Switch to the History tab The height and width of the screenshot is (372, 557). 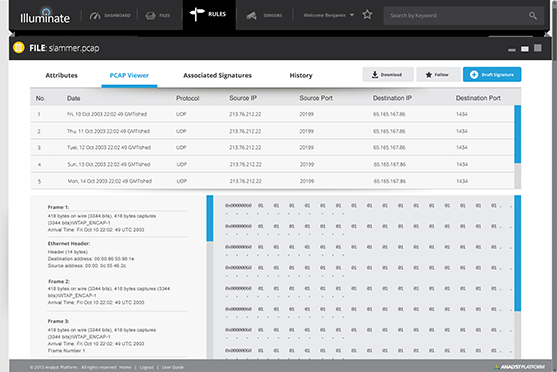pos(301,75)
